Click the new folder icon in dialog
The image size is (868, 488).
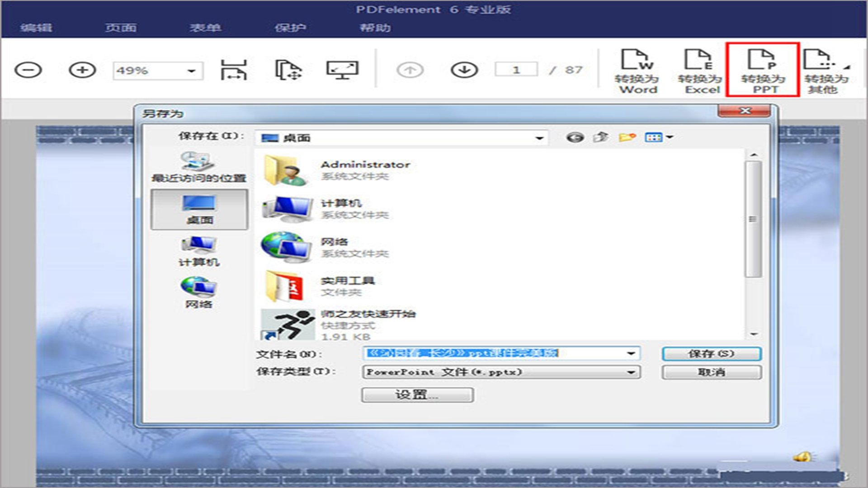coord(627,137)
